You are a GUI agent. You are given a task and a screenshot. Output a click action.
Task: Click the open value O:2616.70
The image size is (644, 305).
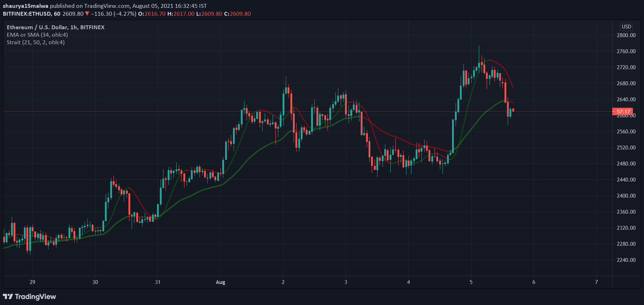coord(152,14)
